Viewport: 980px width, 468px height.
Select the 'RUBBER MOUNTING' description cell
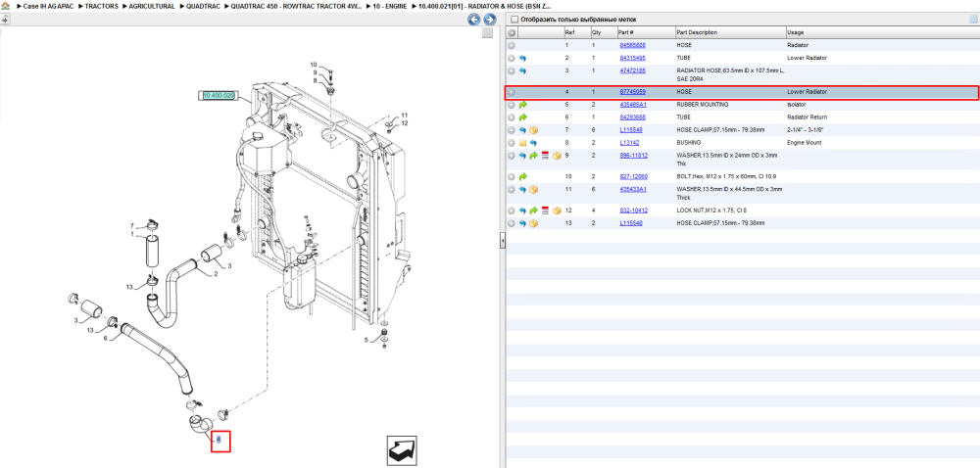pos(703,105)
